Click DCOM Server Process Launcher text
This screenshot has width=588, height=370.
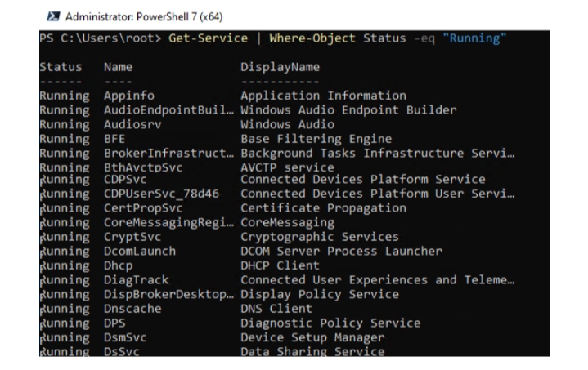[x=341, y=252]
